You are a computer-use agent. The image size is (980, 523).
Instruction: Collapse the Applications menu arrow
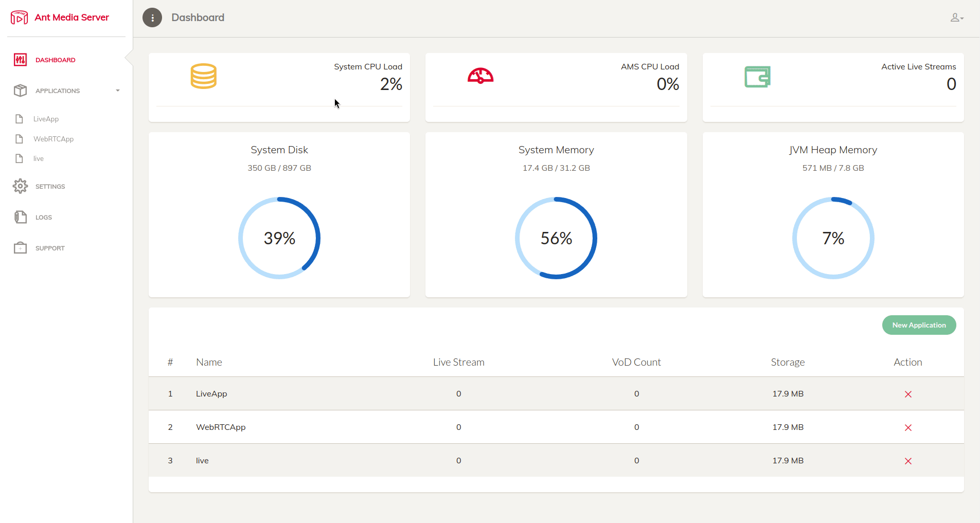118,91
